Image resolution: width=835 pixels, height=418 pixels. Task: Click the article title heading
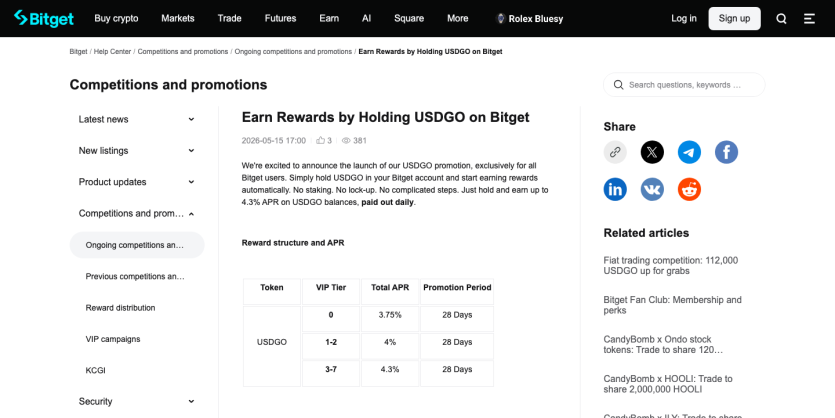click(x=386, y=117)
